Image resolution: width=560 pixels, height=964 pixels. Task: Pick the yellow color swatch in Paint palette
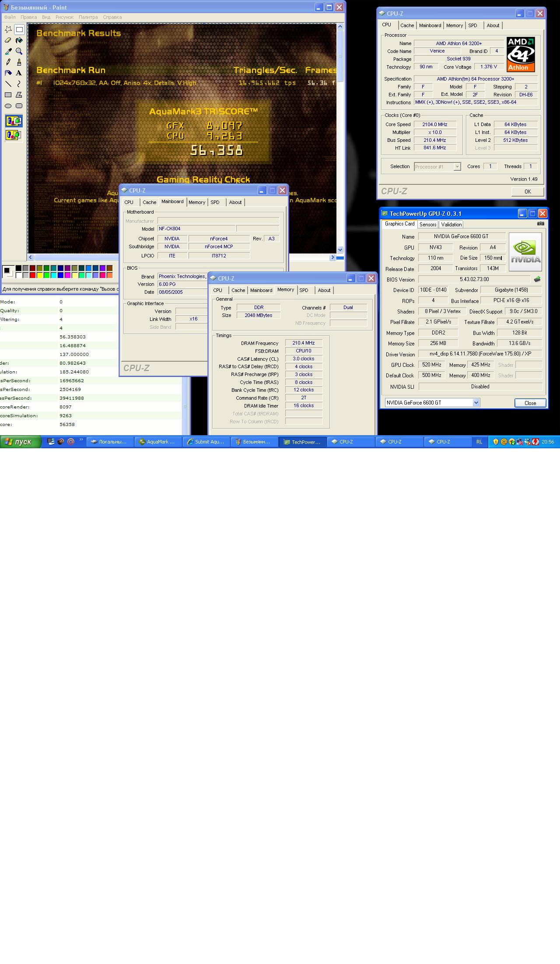pos(39,275)
